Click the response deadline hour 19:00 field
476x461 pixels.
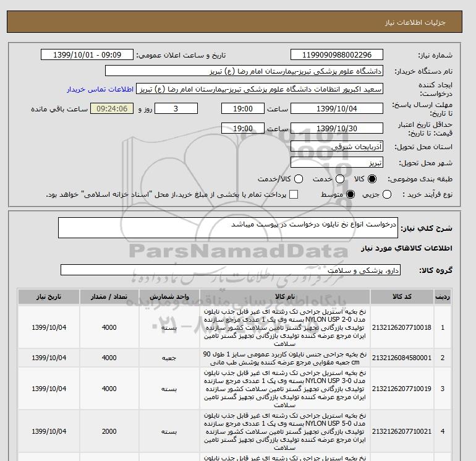[x=243, y=108]
